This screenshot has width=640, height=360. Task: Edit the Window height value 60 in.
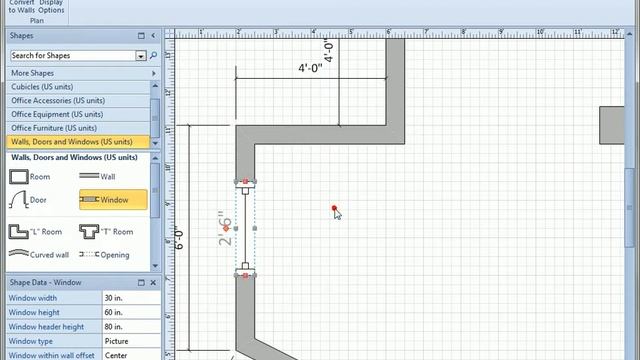131,312
